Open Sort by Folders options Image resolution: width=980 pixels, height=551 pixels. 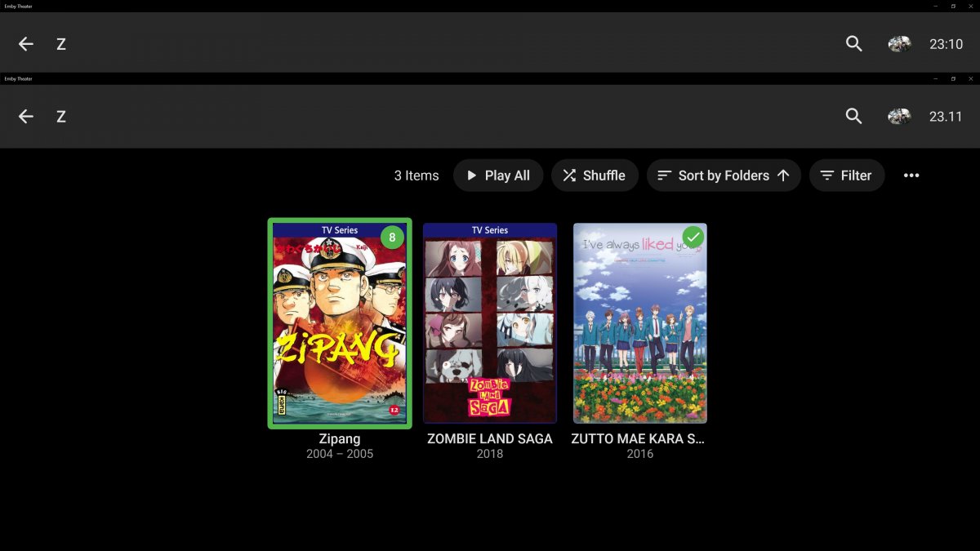click(724, 176)
